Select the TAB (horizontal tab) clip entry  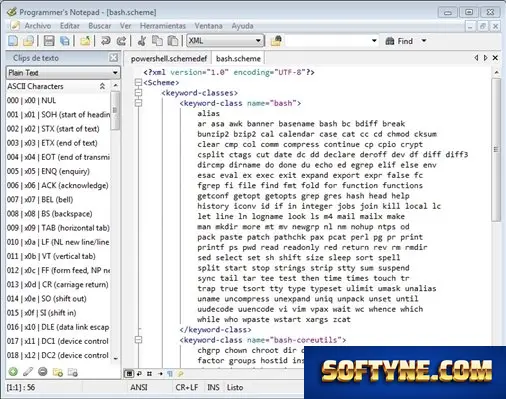pos(58,228)
